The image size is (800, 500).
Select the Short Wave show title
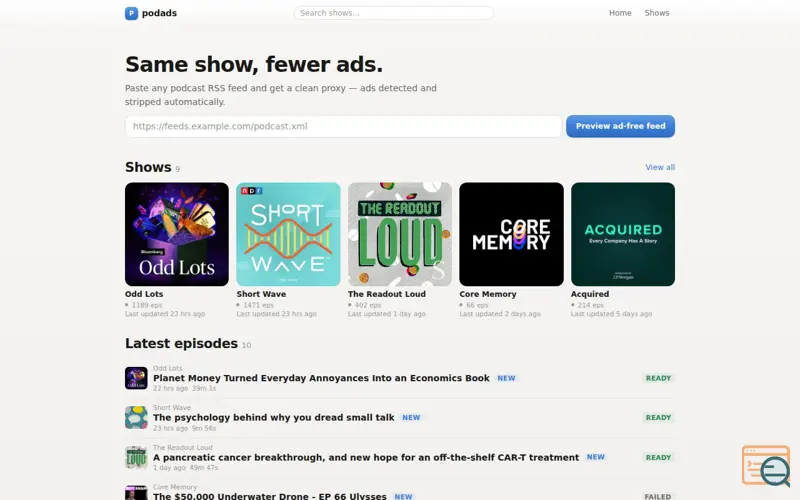tap(261, 294)
